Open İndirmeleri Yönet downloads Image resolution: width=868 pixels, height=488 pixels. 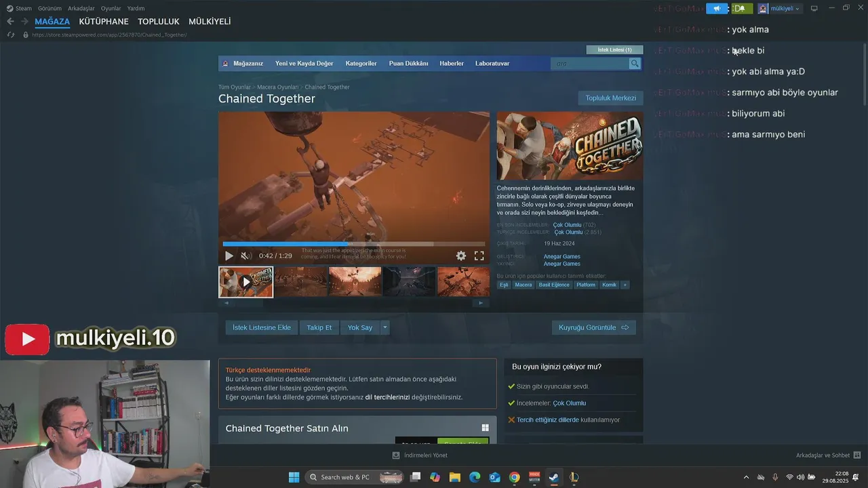click(x=420, y=455)
